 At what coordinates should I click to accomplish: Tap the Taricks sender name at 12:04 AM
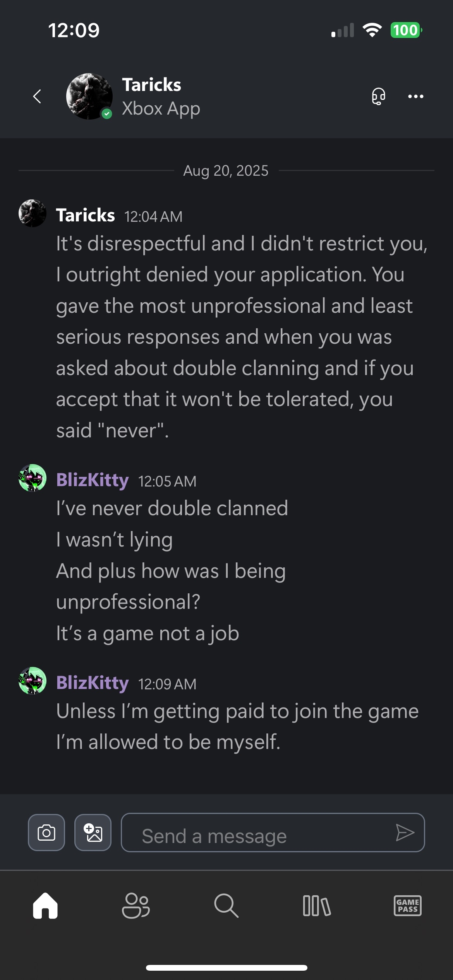(85, 216)
